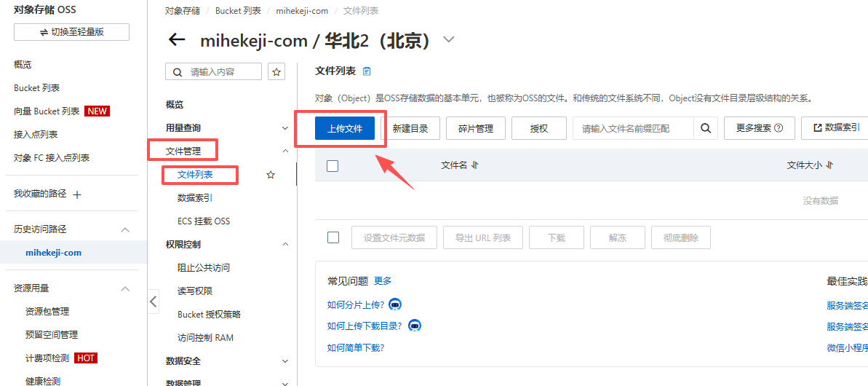
Task: Open the assistant bot next to 如何上传下载目录
Action: 415,326
